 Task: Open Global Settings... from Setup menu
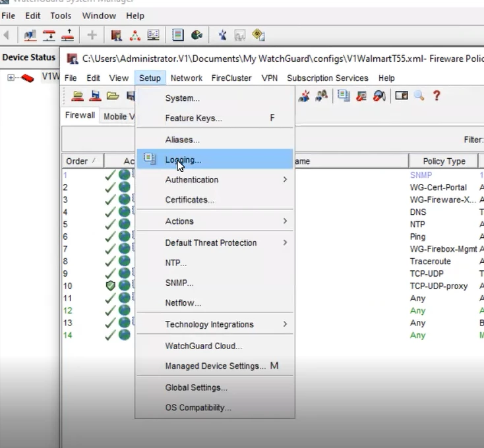click(x=214, y=387)
